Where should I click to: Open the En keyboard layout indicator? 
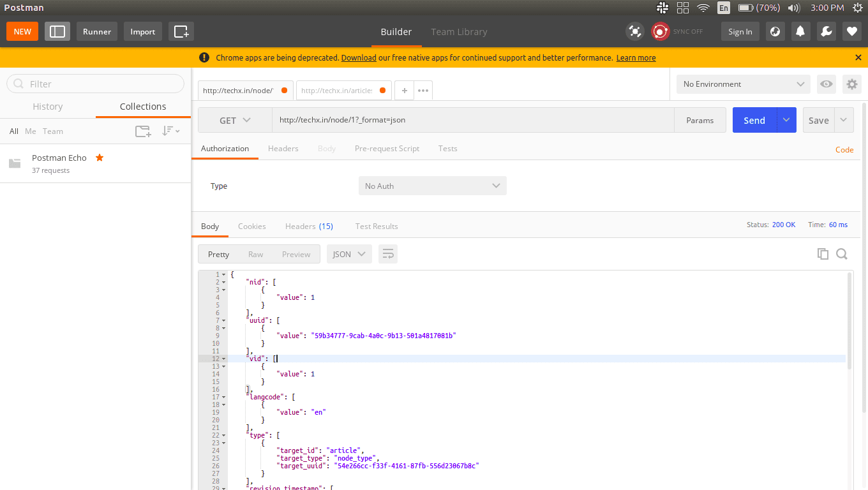[724, 8]
